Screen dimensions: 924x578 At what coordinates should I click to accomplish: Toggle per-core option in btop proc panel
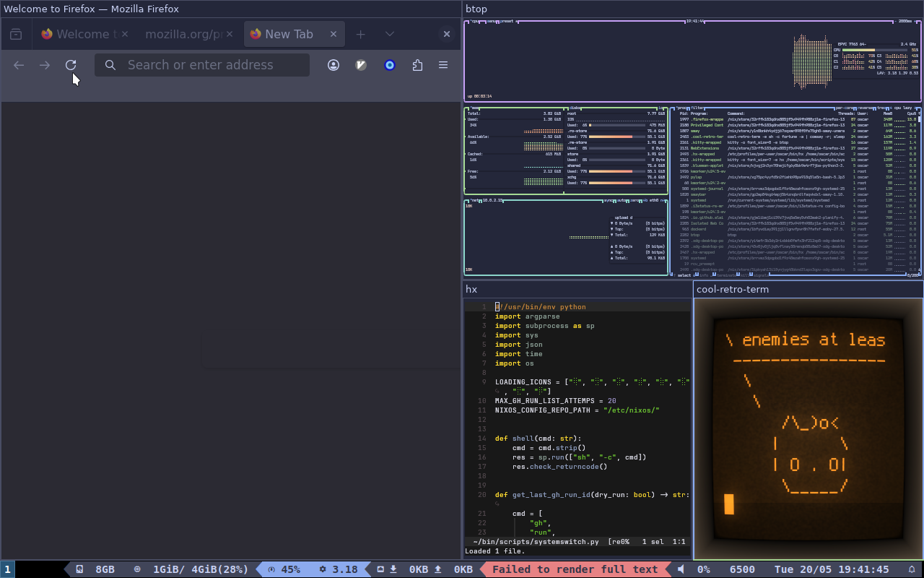click(845, 108)
